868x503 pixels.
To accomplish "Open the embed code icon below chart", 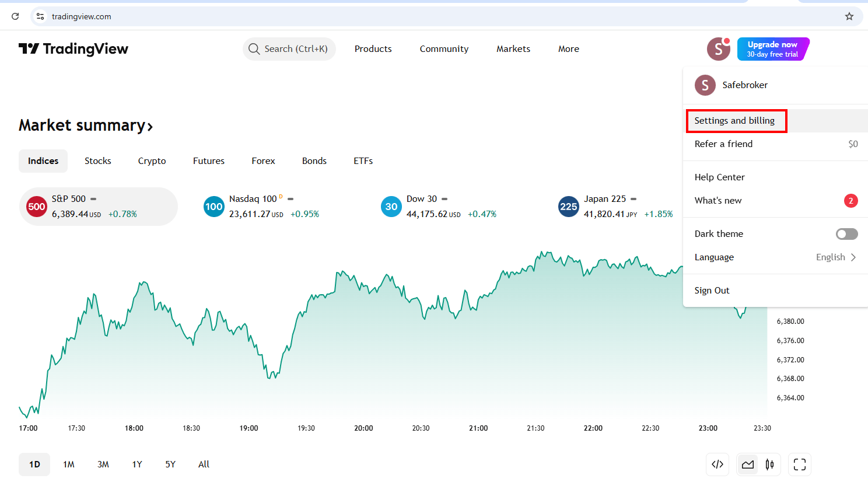I will coord(717,464).
